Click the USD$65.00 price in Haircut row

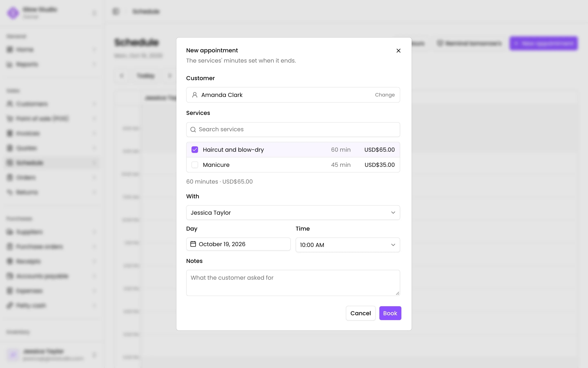[x=380, y=150]
